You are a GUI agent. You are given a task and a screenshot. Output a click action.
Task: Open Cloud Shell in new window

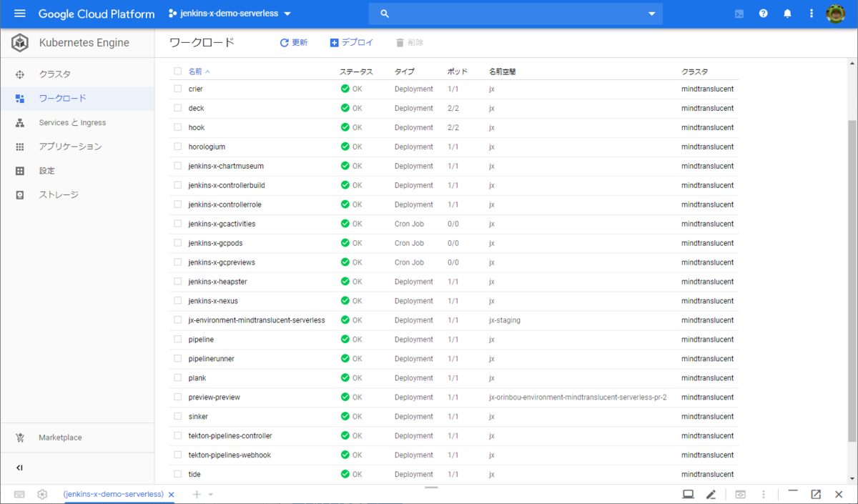coord(816,494)
